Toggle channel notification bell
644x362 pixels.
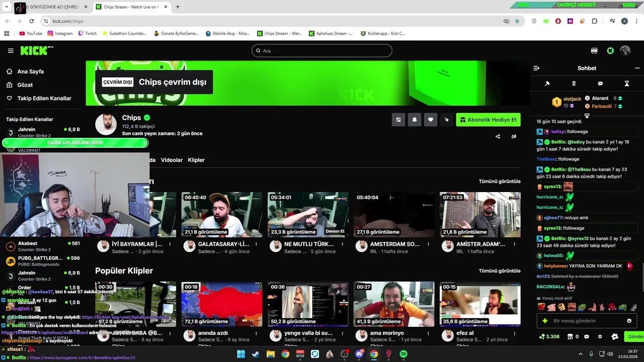[415, 120]
